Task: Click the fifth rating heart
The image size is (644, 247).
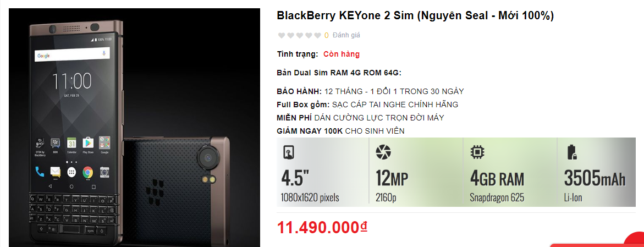Action: point(317,36)
